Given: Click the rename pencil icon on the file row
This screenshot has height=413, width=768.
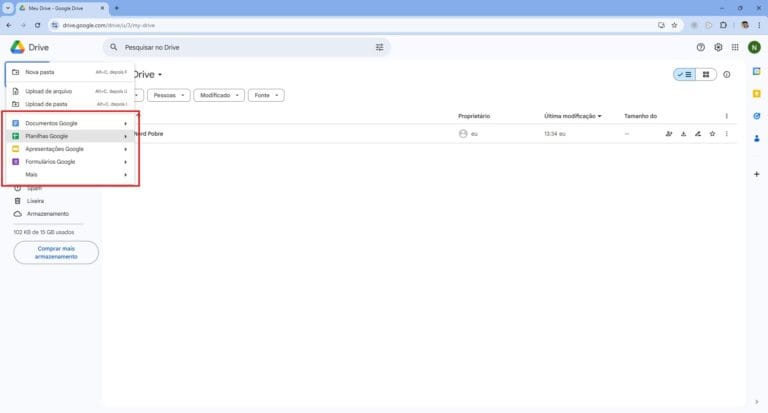Looking at the screenshot, I should 698,134.
